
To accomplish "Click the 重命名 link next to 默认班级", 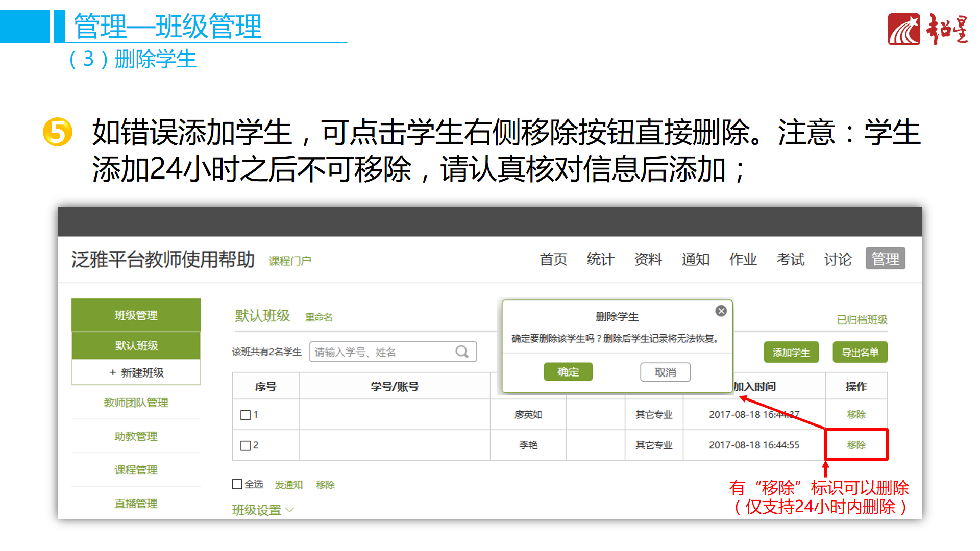I will point(319,317).
